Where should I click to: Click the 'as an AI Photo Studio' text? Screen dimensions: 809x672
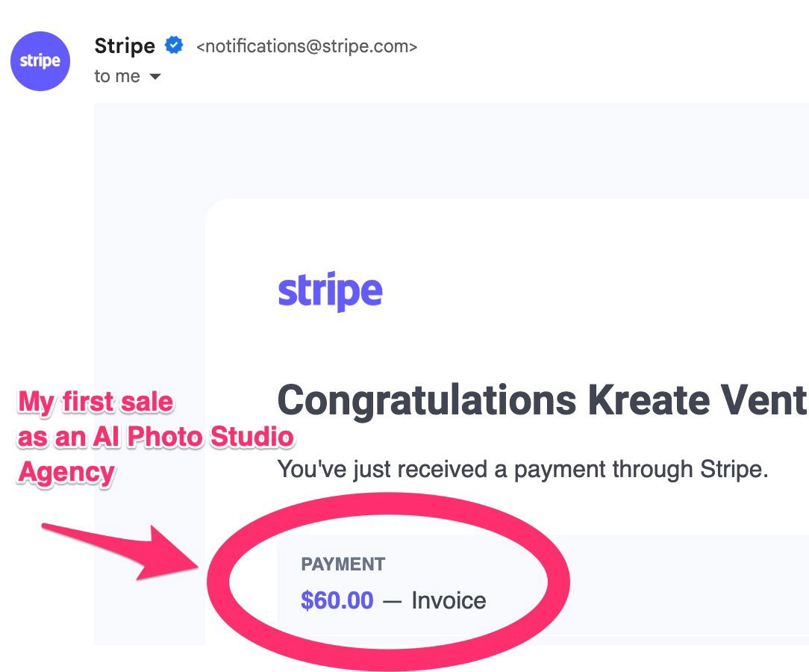click(155, 437)
